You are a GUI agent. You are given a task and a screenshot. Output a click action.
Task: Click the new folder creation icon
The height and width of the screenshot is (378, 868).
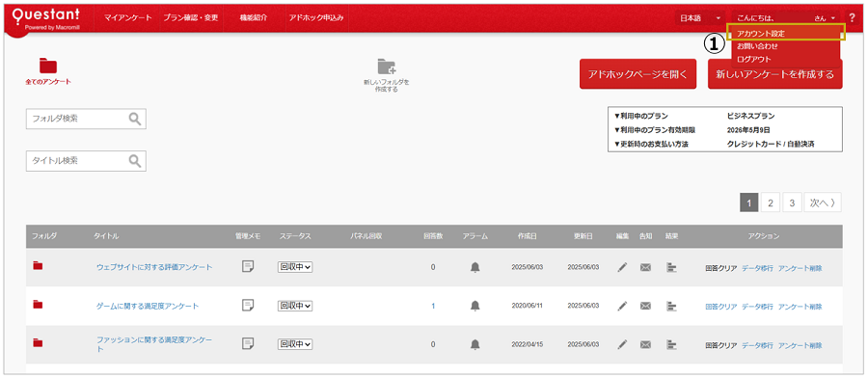click(x=387, y=67)
